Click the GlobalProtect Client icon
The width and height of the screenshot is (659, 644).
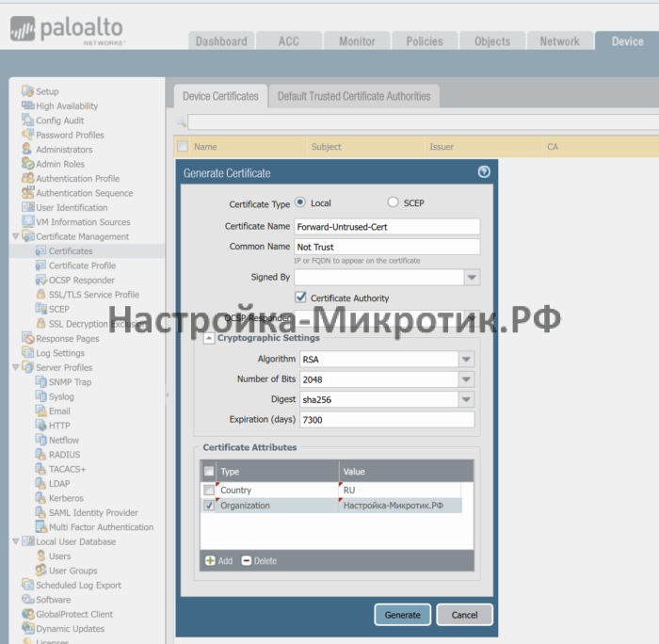27,614
